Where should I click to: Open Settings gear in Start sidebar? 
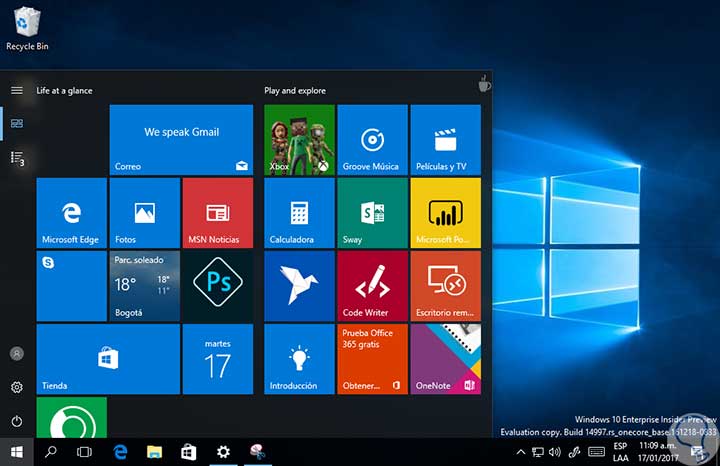pos(17,387)
